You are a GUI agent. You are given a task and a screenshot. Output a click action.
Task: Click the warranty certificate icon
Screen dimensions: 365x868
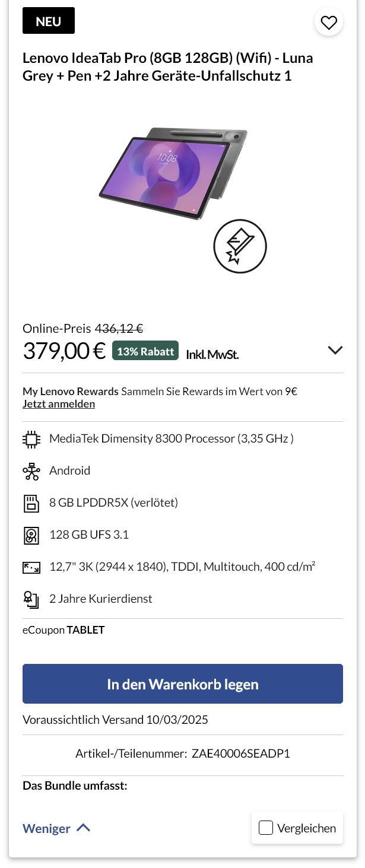point(31,599)
